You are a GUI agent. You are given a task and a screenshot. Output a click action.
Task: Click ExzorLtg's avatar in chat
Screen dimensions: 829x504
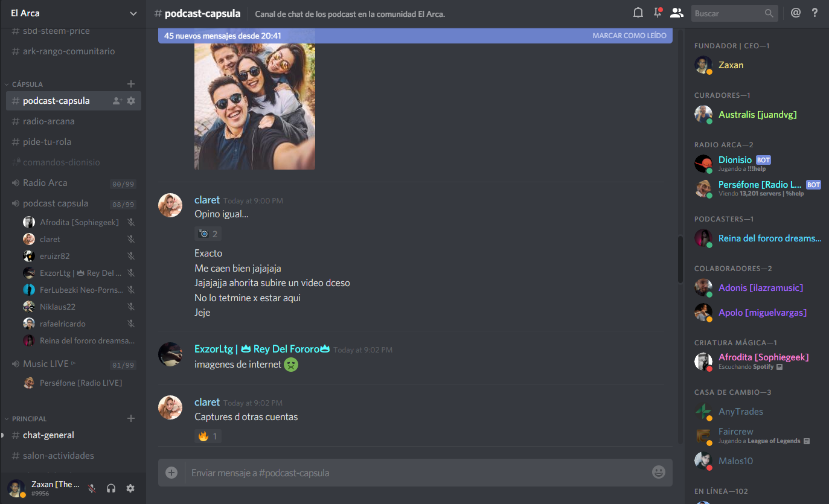click(x=170, y=354)
